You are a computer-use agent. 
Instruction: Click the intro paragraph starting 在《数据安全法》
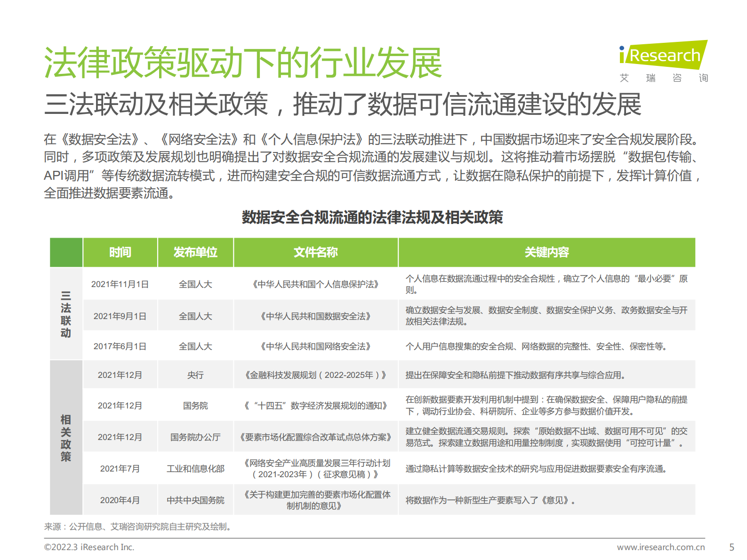click(373, 166)
